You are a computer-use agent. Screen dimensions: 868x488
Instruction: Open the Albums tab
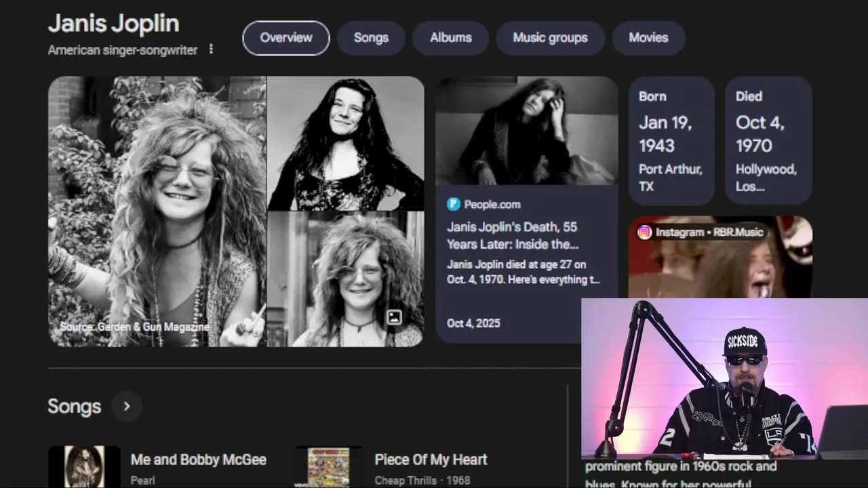[x=451, y=38]
